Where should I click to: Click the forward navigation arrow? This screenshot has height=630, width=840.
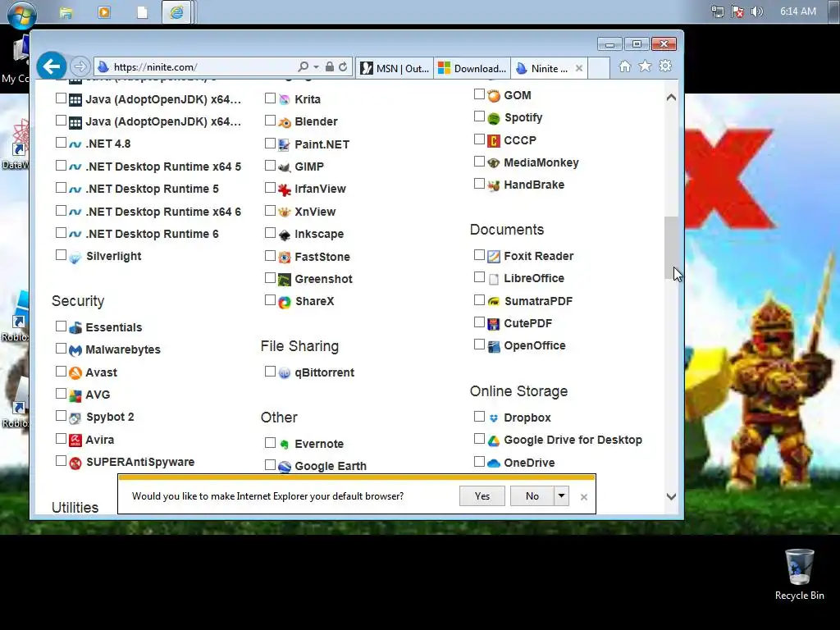pos(80,66)
